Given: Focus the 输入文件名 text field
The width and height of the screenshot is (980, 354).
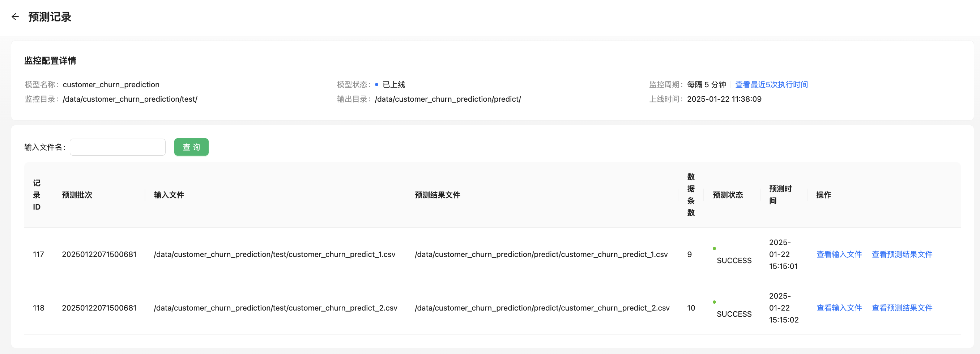Looking at the screenshot, I should tap(118, 147).
